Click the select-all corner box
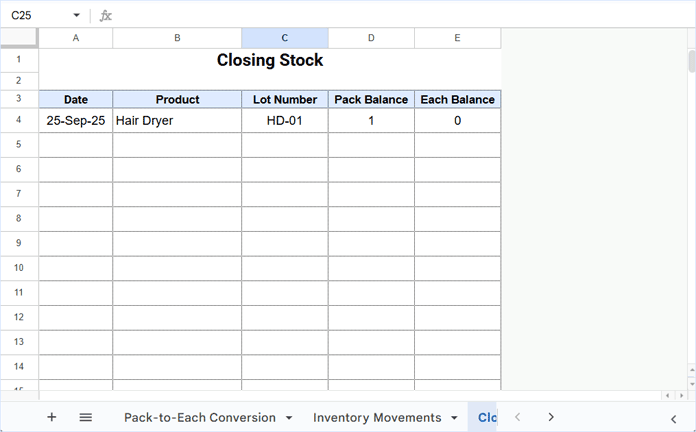The height and width of the screenshot is (432, 696). point(19,37)
